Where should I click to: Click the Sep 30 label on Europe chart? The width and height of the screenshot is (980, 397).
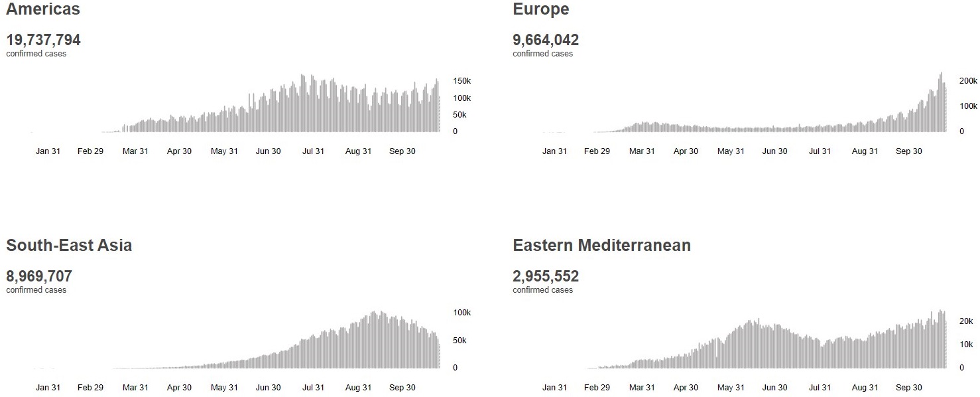(x=908, y=151)
